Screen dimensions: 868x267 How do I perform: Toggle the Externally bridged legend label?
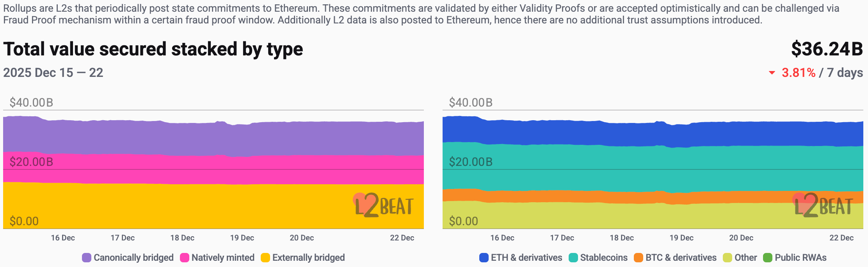coord(308,258)
